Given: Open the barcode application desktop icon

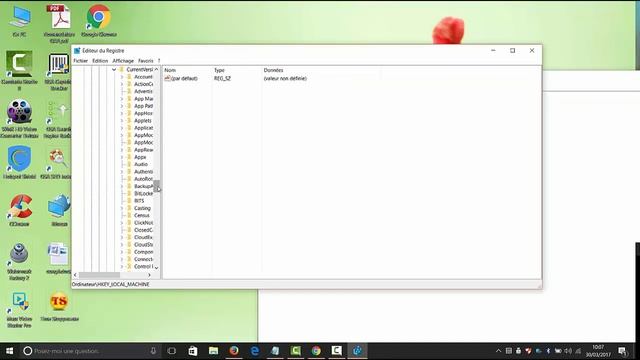Looking at the screenshot, I should [x=59, y=71].
